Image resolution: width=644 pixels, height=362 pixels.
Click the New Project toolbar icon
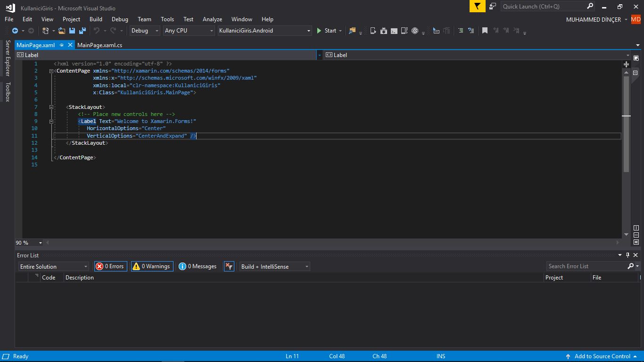coord(46,31)
